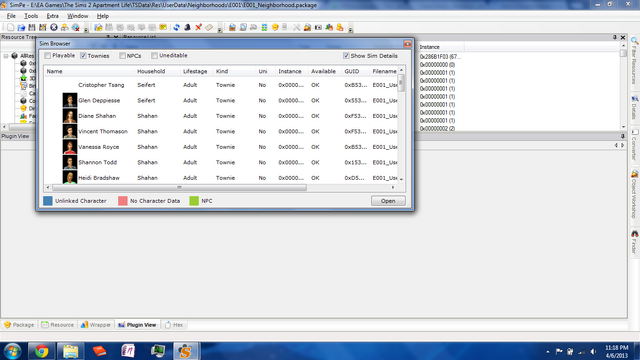Image resolution: width=640 pixels, height=360 pixels.
Task: Sort sims by Name column header
Action: tap(89, 71)
